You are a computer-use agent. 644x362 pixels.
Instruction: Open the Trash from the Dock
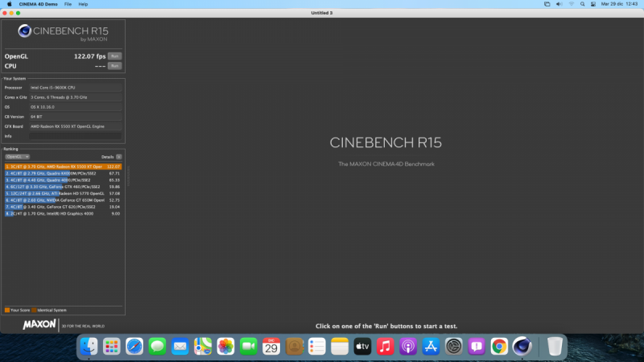555,347
